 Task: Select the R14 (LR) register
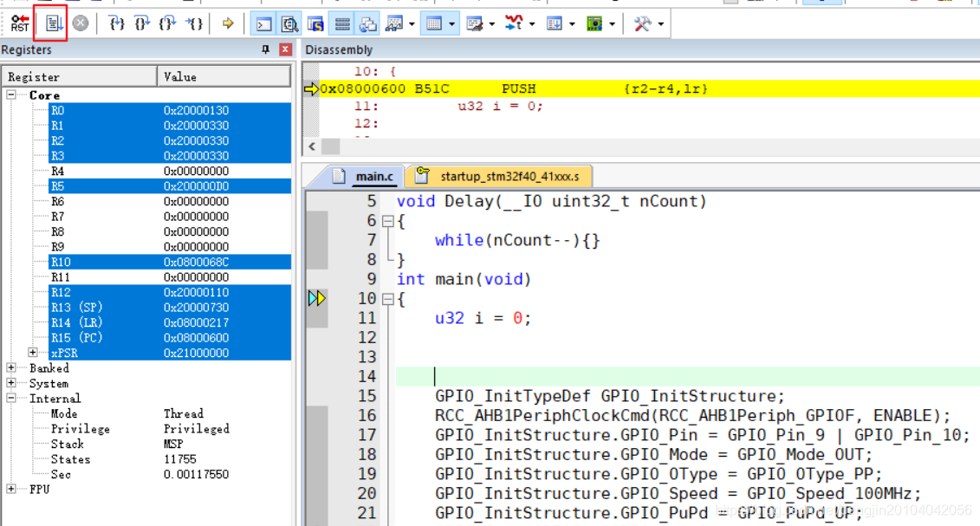(169, 322)
